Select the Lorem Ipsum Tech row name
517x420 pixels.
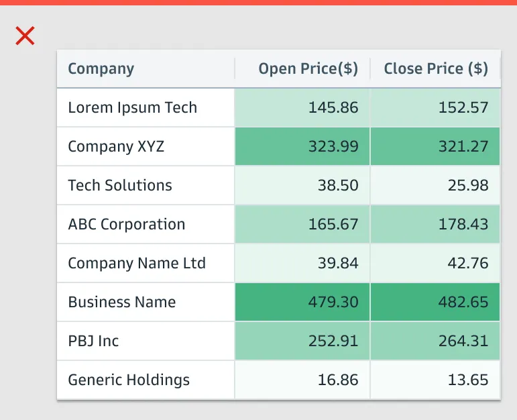(133, 107)
